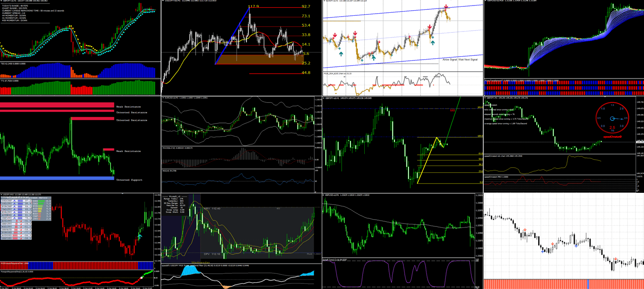
Task: Click the red sell arrow at channel top
Action: pos(445,7)
